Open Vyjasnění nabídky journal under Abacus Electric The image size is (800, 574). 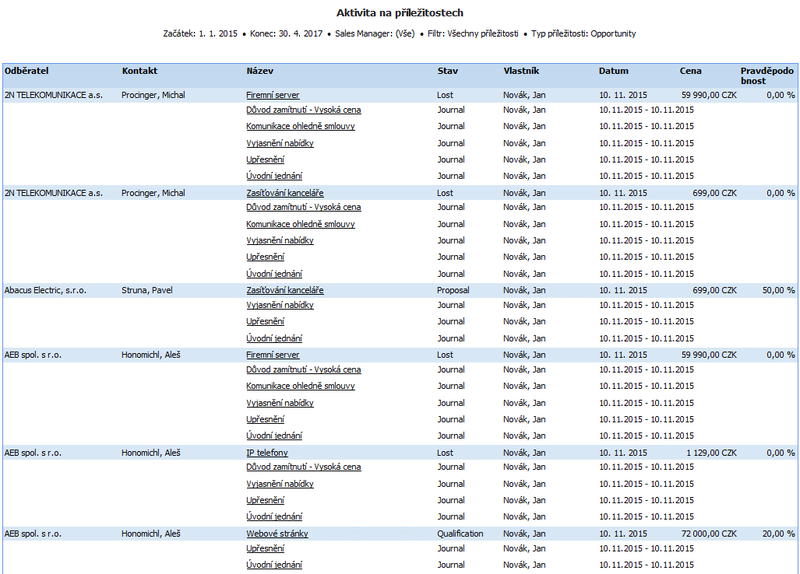[280, 305]
